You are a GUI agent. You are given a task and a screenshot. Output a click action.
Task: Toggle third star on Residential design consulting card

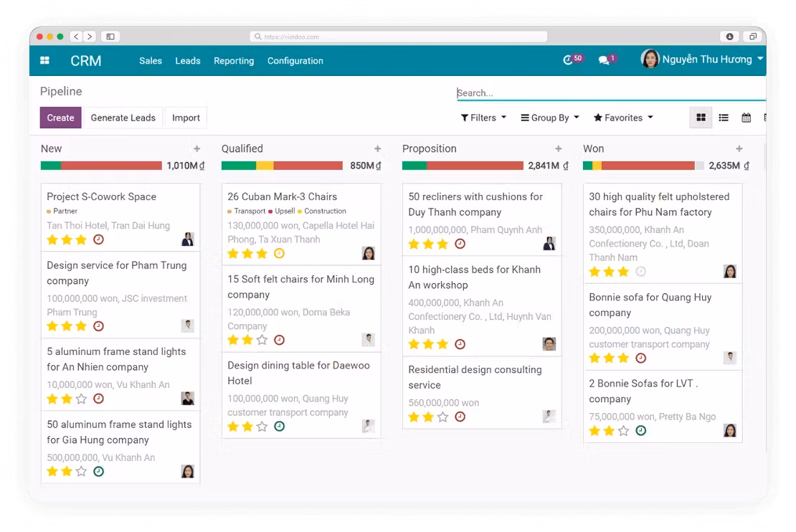pyautogui.click(x=442, y=417)
